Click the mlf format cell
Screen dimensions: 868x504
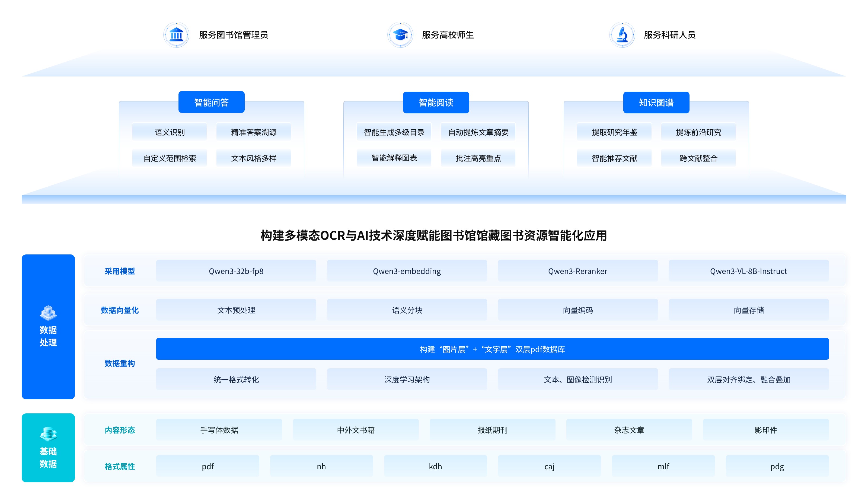[x=663, y=466]
